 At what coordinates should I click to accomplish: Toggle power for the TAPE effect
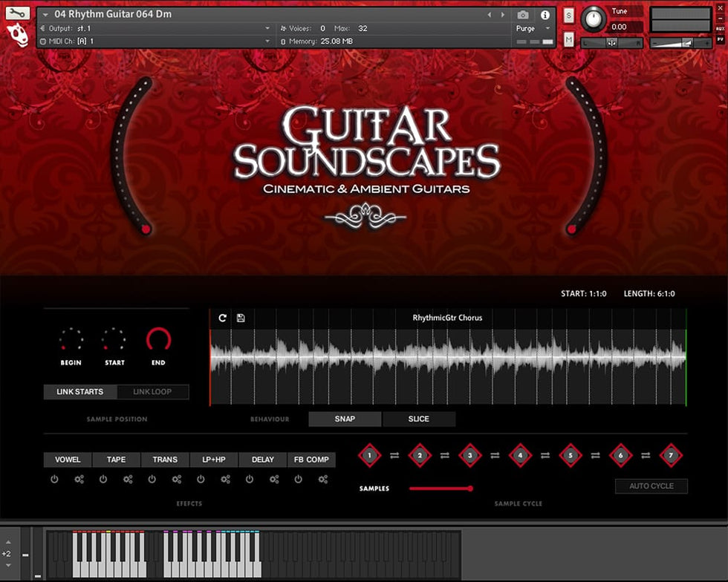coord(103,480)
